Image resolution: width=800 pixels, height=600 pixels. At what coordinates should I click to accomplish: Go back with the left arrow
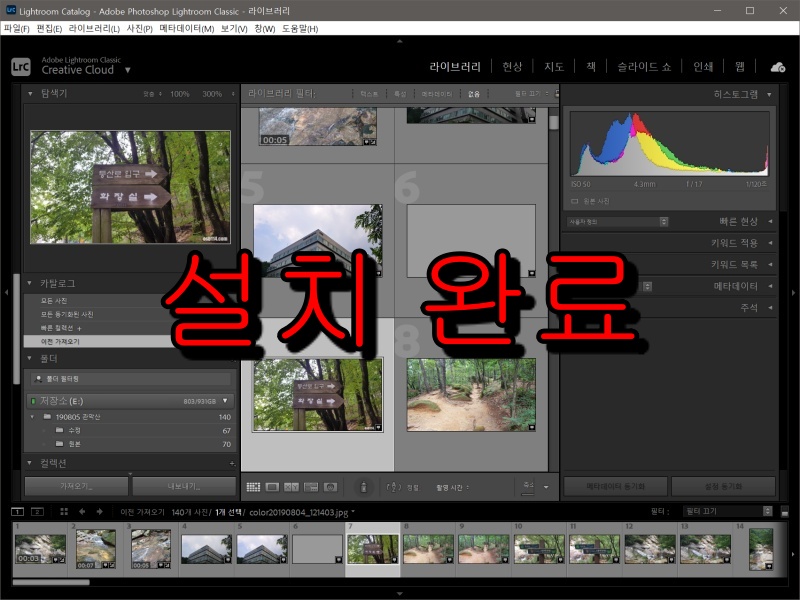[x=82, y=511]
